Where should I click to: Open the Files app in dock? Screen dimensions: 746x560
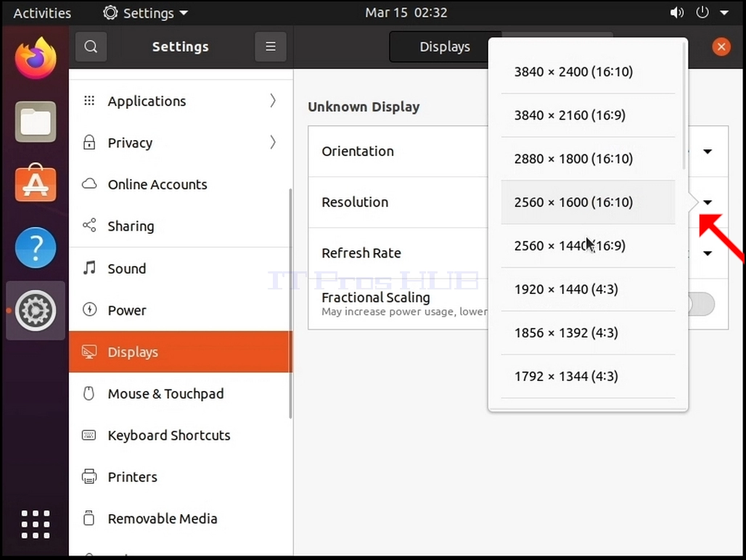pyautogui.click(x=36, y=121)
